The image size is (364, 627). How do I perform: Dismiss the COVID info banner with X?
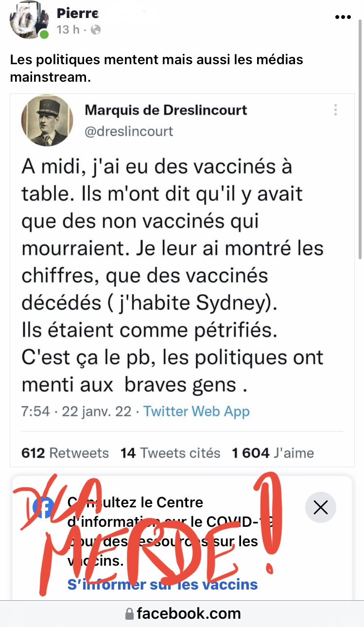(x=321, y=508)
